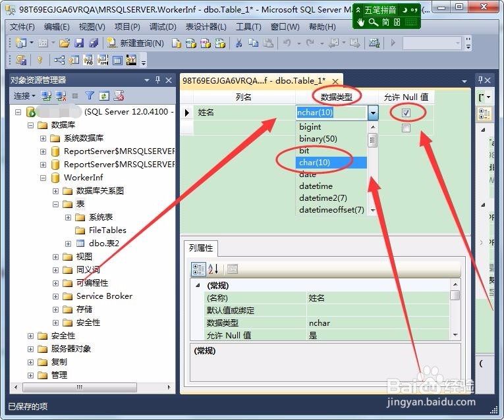The image size is (504, 420).
Task: Open the 工具(T) menu
Action: [x=248, y=27]
